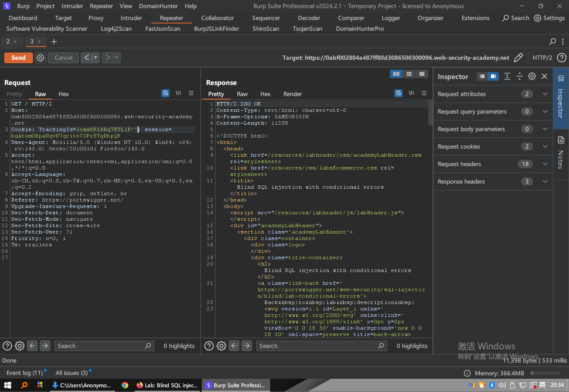Click the help icon beside HTTP/2
Screen dimensions: 569x392
(x=562, y=58)
